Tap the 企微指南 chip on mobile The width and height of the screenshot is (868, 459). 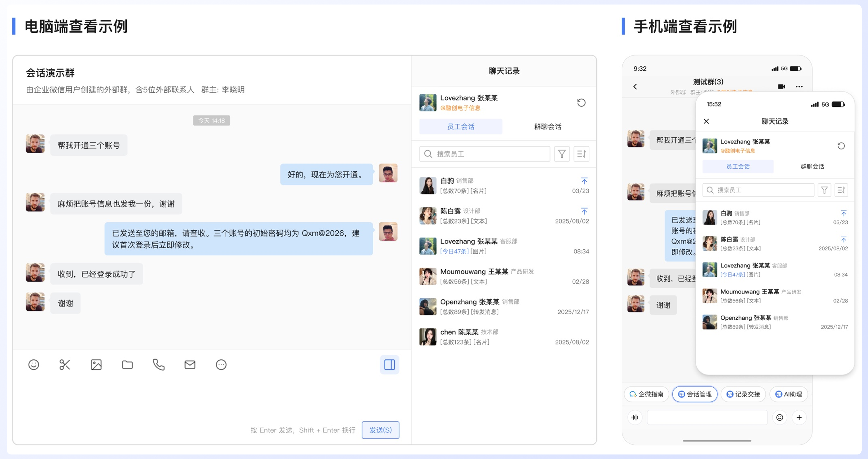click(x=647, y=394)
